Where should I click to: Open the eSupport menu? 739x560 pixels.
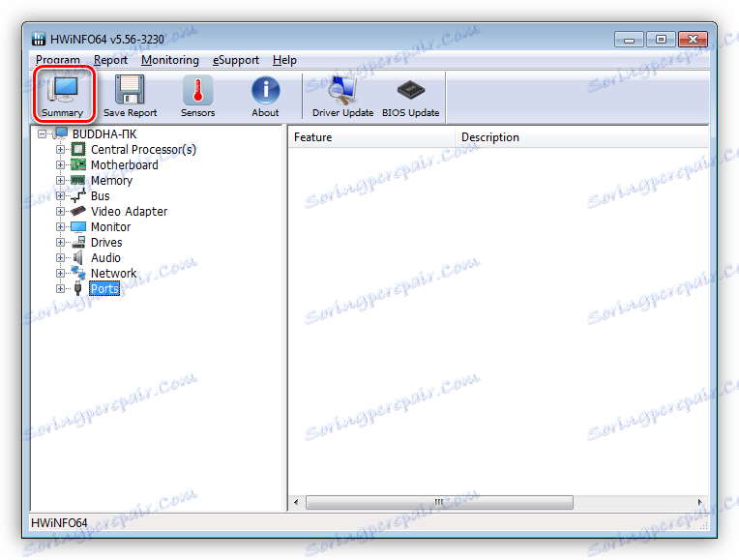tap(236, 60)
